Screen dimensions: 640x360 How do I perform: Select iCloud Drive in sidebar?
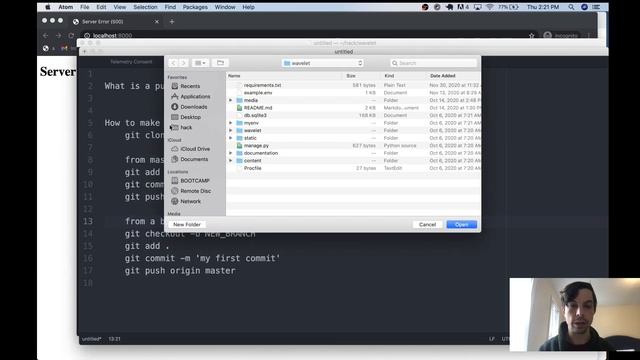coord(195,149)
